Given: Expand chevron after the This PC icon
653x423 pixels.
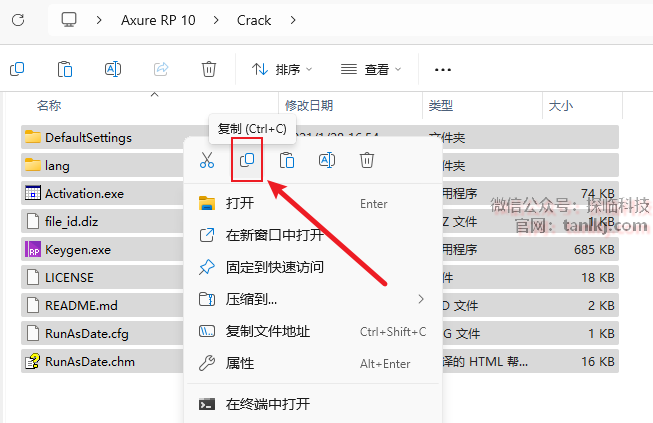Looking at the screenshot, I should [99, 20].
